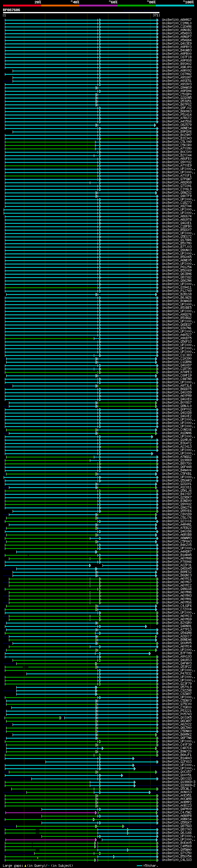Screen dimensions: 197x868
Task: Select the UniRef100_A2ZP31 label
Action: [176, 565]
